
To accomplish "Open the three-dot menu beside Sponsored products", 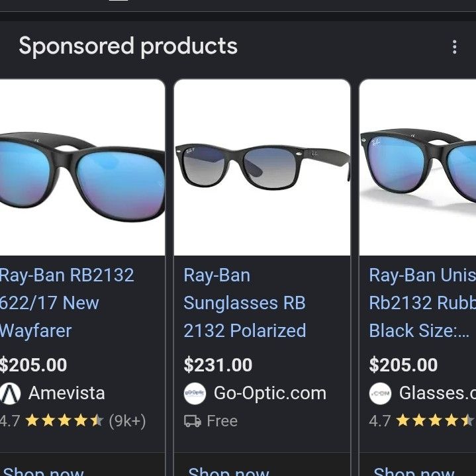I will point(454,47).
